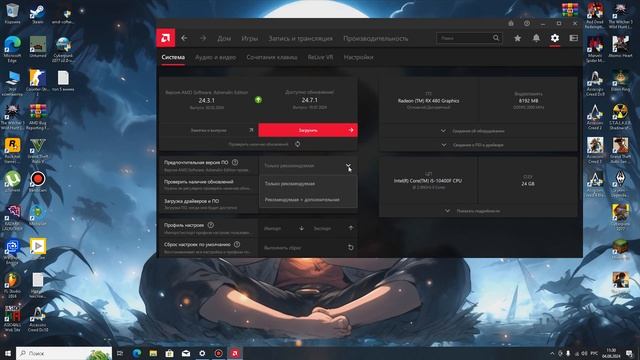Click Выполнить сброс button

(308, 247)
